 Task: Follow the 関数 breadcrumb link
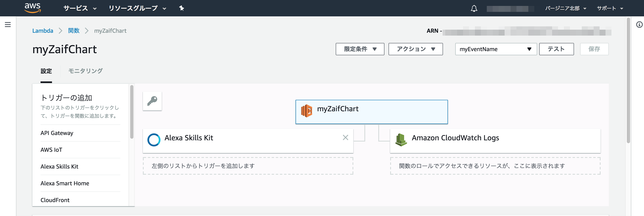click(74, 31)
